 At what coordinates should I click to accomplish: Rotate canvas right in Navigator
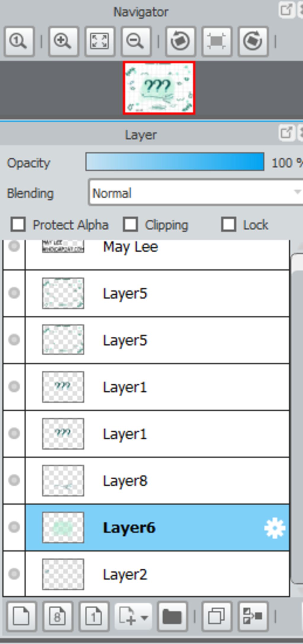[253, 41]
